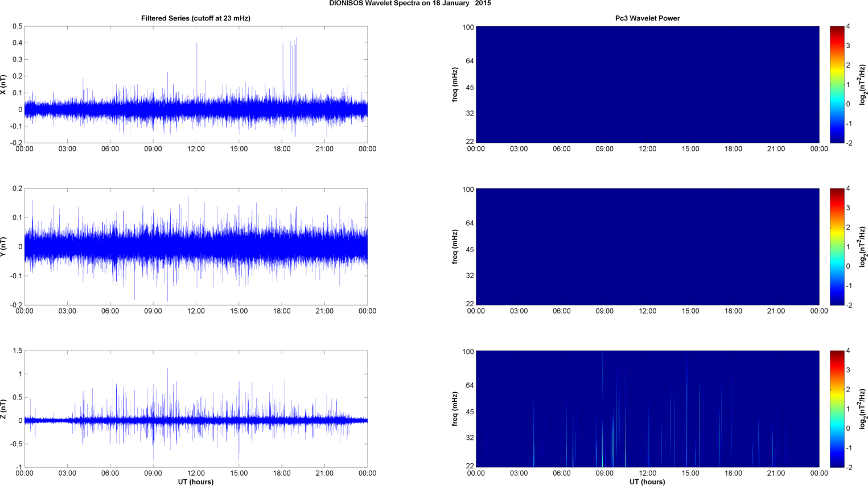Click the 'Filtered Series (cutoff at 23 mHz)' heading
This screenshot has width=868, height=486.
point(196,18)
